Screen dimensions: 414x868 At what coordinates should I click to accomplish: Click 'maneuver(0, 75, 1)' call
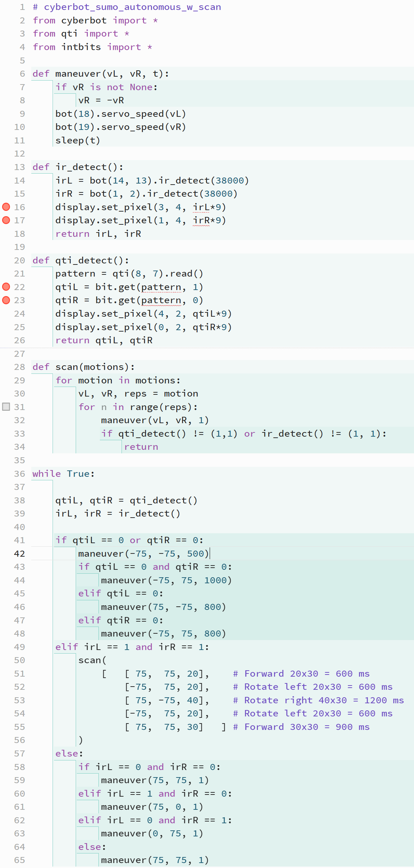[152, 834]
